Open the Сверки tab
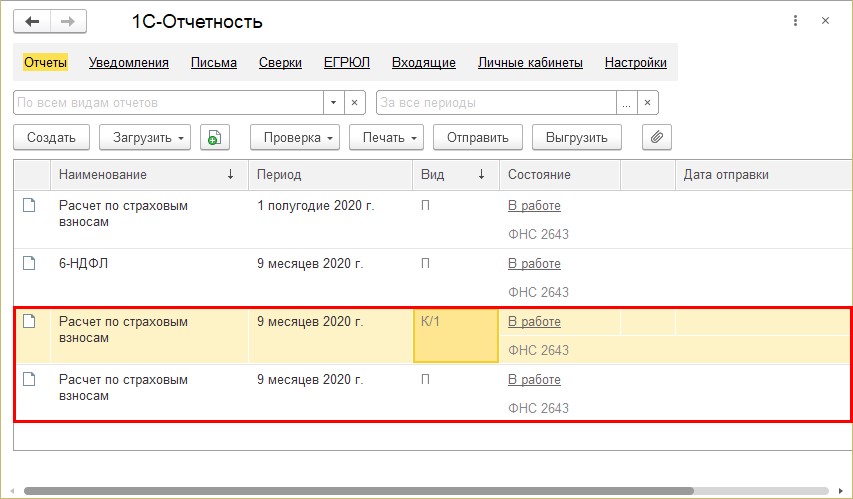This screenshot has height=499, width=853. point(280,63)
